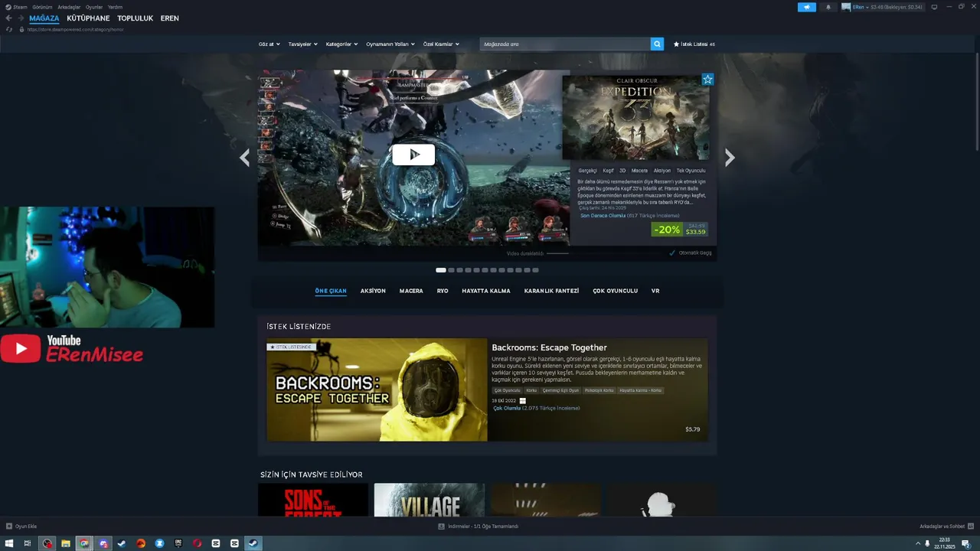Click the active Steam taskbar icon
This screenshot has height=551, width=980.
[x=253, y=543]
